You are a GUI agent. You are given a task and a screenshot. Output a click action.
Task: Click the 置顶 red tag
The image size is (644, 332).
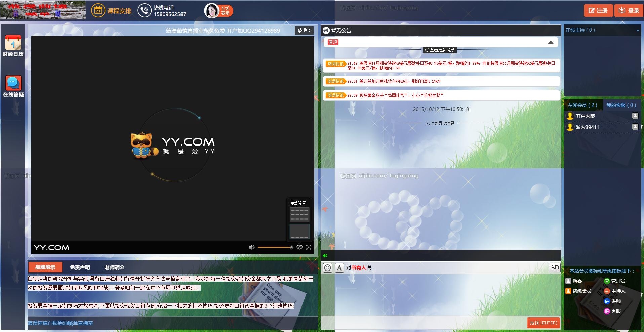coord(333,42)
